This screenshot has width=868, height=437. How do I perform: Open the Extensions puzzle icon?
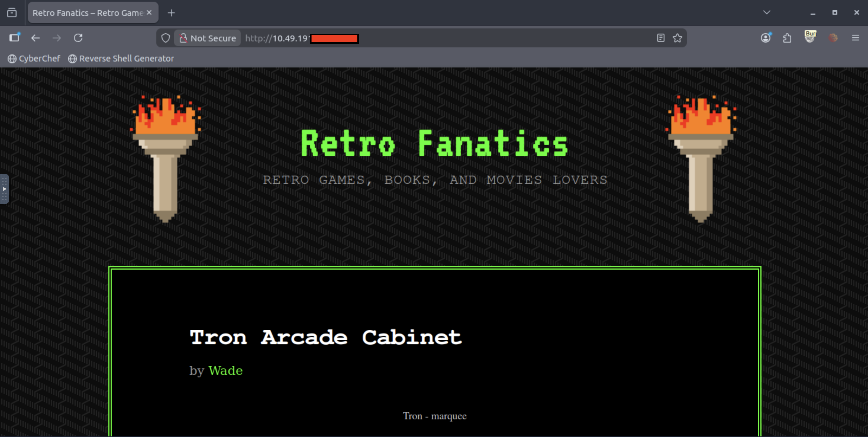pos(787,38)
